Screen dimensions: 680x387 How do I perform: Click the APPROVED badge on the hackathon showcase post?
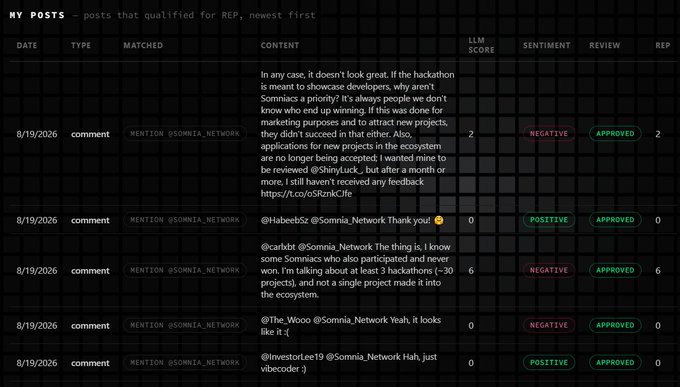pyautogui.click(x=615, y=134)
